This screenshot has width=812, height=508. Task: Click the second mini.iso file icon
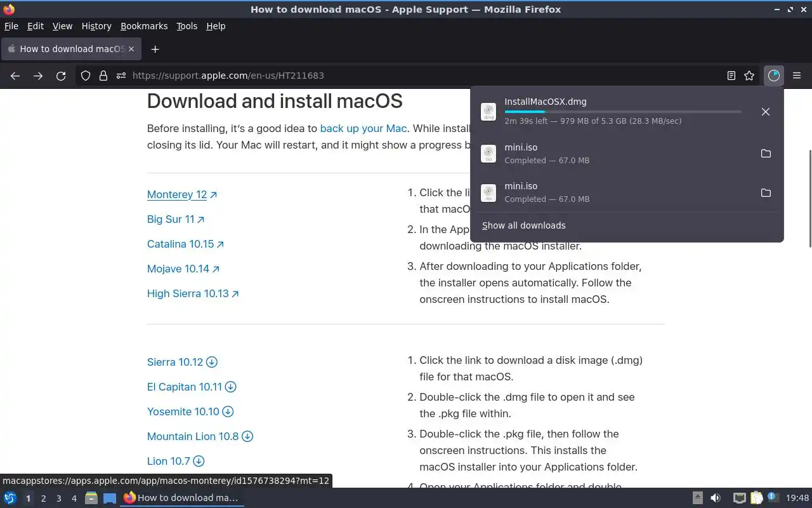tap(488, 192)
